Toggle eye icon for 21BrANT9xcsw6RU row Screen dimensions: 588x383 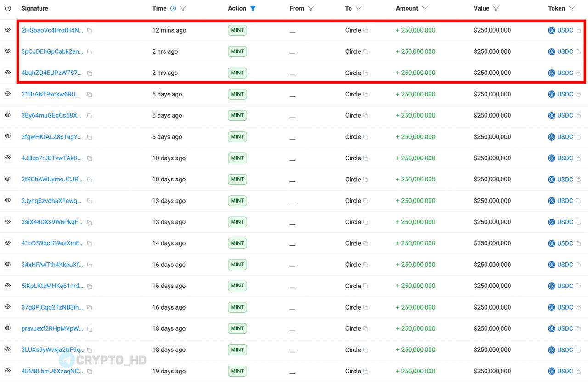click(8, 94)
